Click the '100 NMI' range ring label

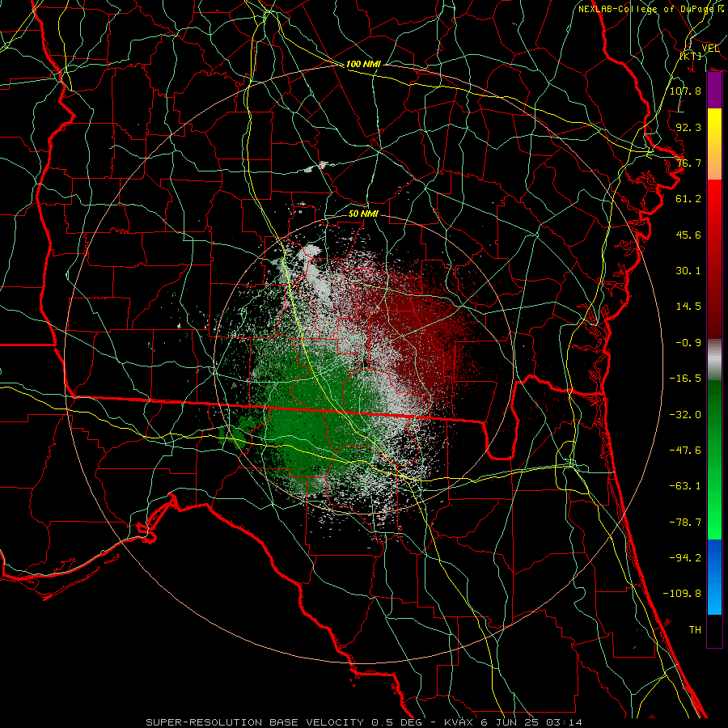pos(363,64)
